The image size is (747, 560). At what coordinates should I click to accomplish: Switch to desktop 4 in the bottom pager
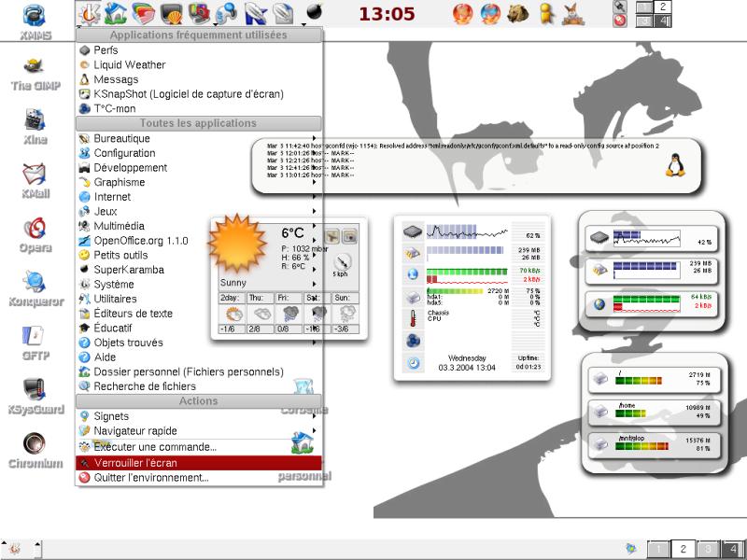[x=732, y=549]
